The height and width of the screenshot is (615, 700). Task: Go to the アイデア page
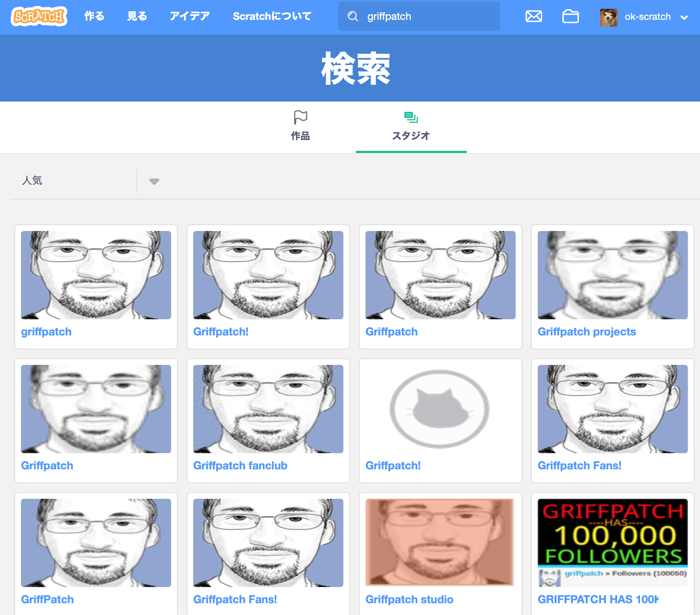(190, 17)
